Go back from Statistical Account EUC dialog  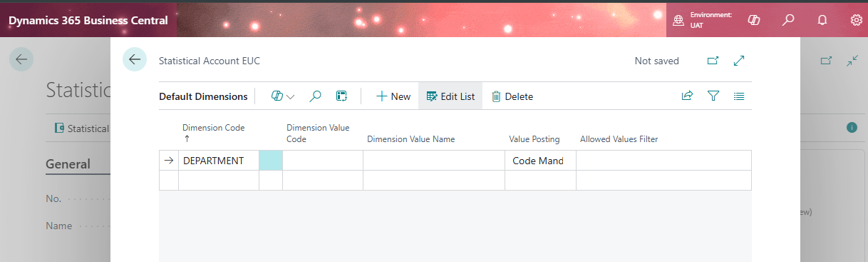point(134,60)
